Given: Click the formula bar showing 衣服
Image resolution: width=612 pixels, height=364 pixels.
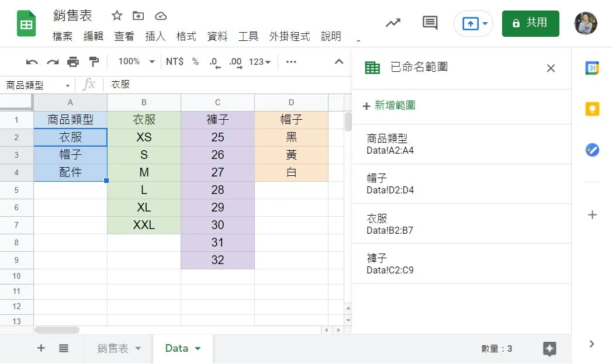Looking at the screenshot, I should click(x=229, y=85).
